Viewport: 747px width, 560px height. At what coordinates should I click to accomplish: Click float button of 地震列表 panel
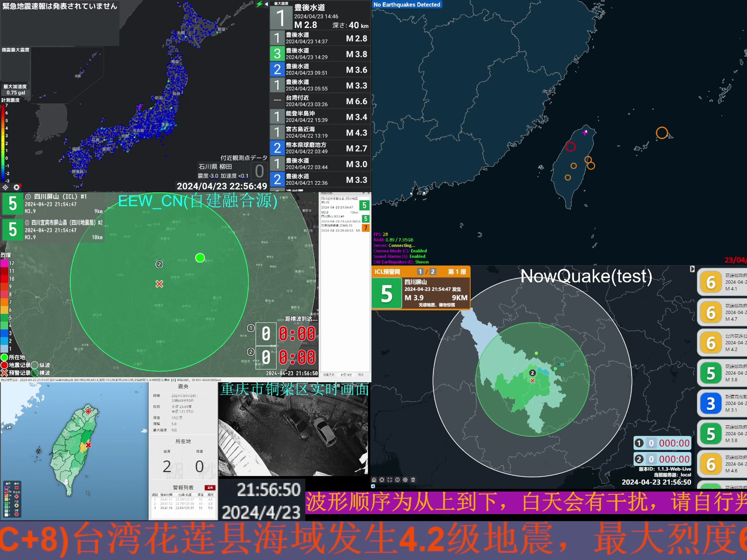[x=363, y=193]
